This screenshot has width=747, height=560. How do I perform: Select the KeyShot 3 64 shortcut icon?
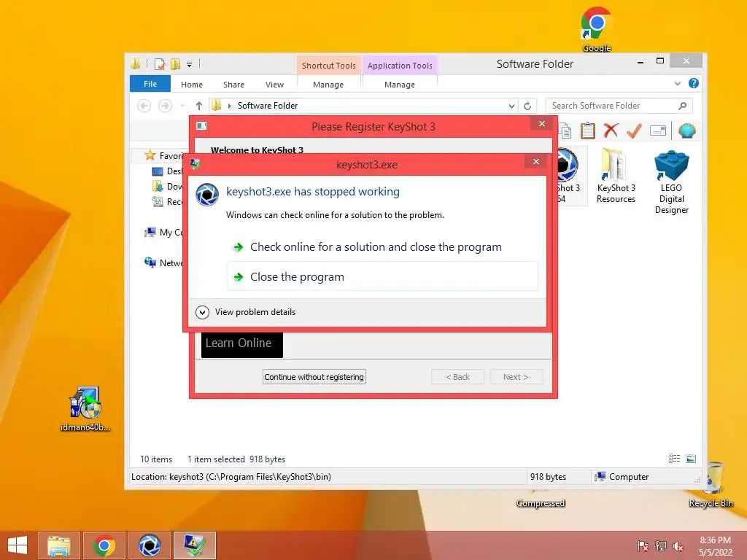click(x=568, y=176)
